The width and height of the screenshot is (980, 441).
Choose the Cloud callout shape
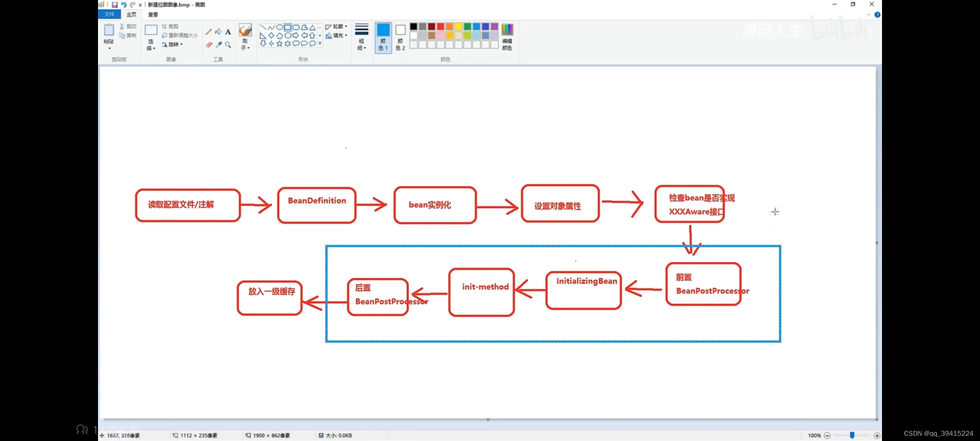(312, 43)
